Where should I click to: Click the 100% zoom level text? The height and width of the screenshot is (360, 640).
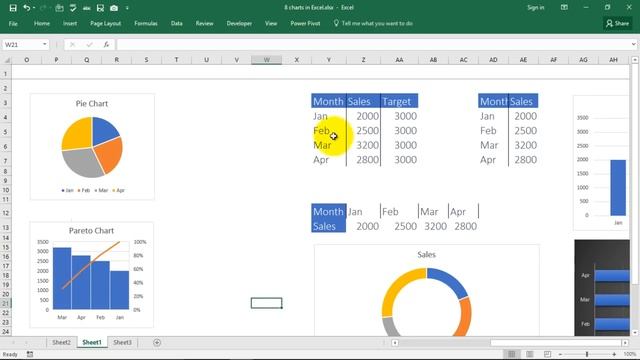(x=630, y=354)
